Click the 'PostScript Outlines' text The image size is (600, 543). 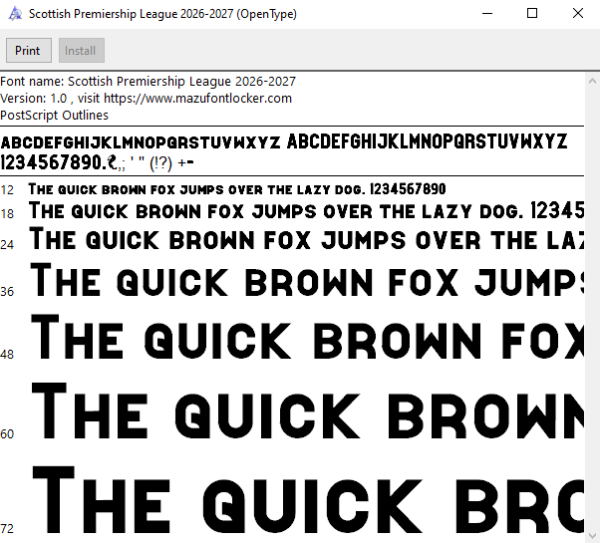(x=54, y=115)
